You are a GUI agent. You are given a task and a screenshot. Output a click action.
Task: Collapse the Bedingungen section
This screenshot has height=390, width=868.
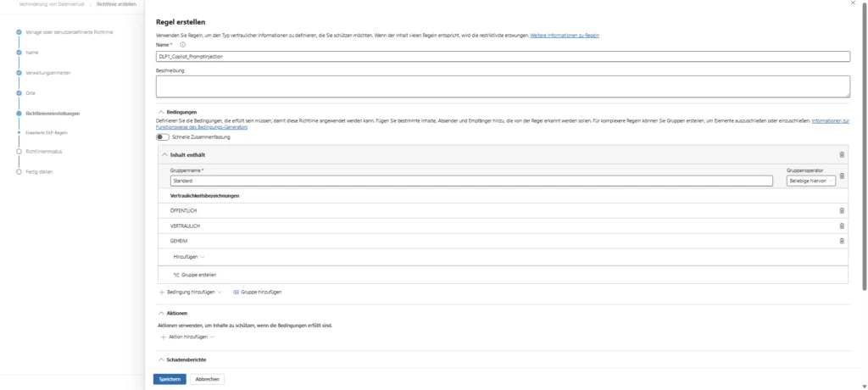(161, 112)
